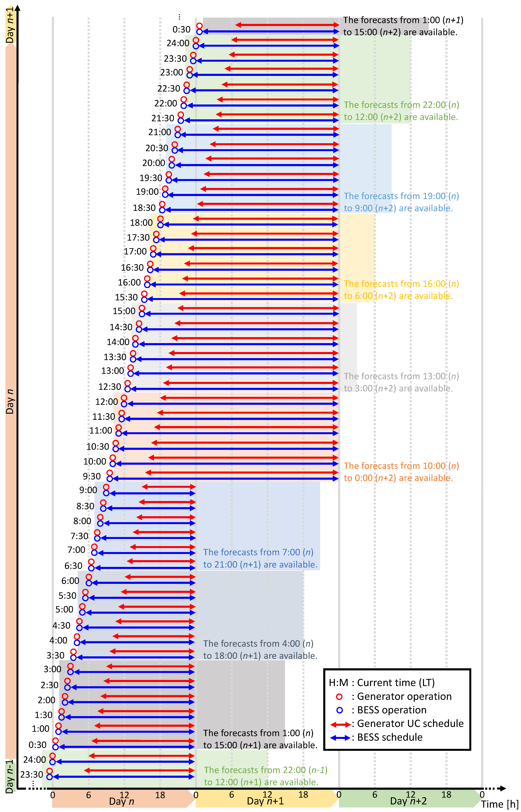The height and width of the screenshot is (812, 521).
Task: Click the 9:00 current time label
Action: tap(88, 490)
